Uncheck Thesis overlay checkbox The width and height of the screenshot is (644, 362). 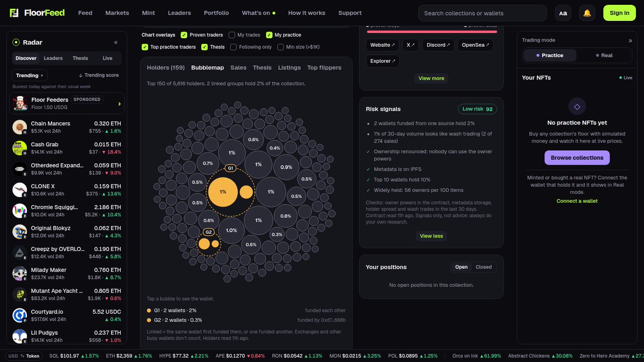click(204, 47)
